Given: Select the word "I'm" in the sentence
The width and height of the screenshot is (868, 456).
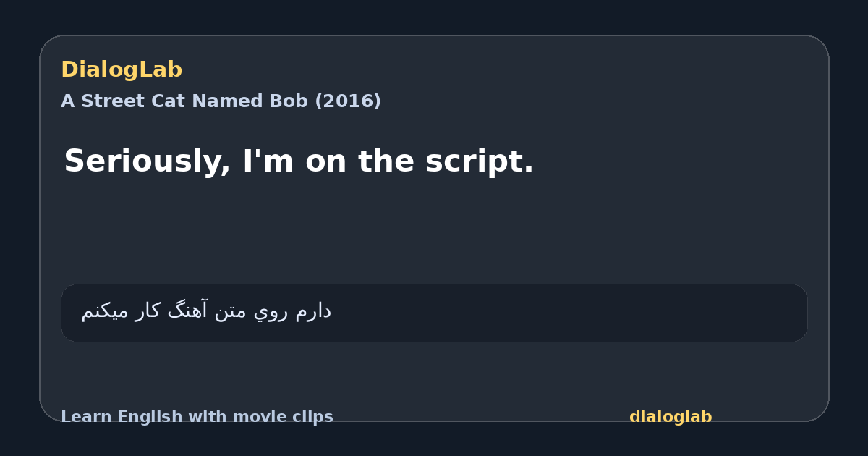Looking at the screenshot, I should [268, 161].
